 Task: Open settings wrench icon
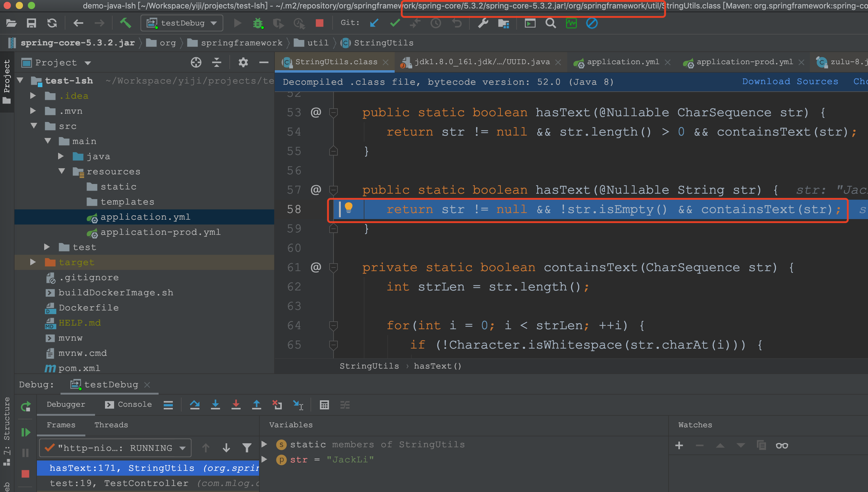coord(483,23)
